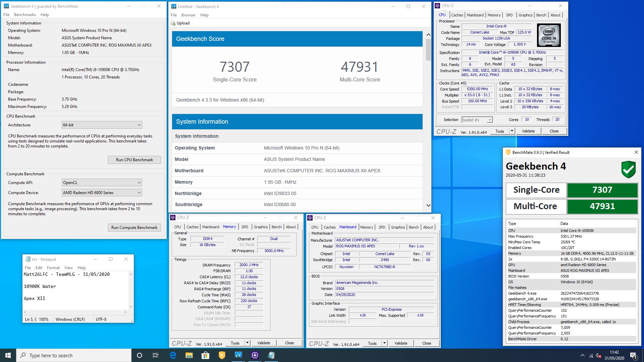The width and height of the screenshot is (644, 362).
Task: Click the 7307 Single-Core Score value
Action: (x=234, y=67)
